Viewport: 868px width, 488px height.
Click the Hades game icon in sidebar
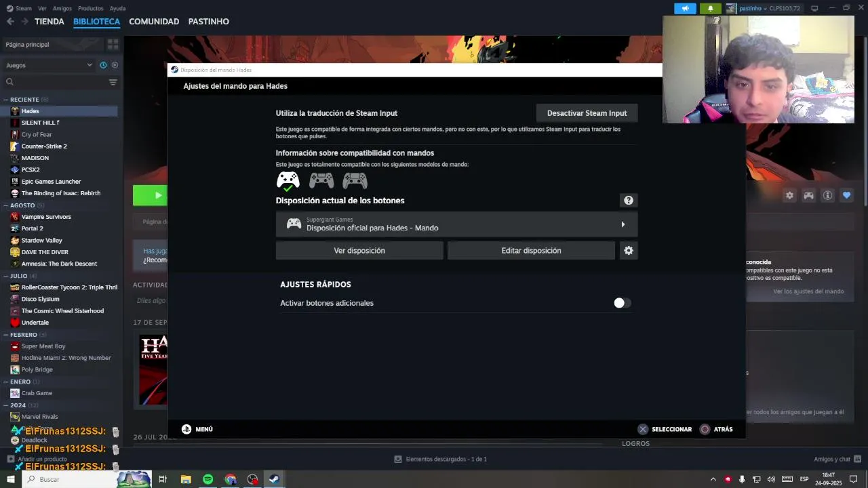click(15, 111)
